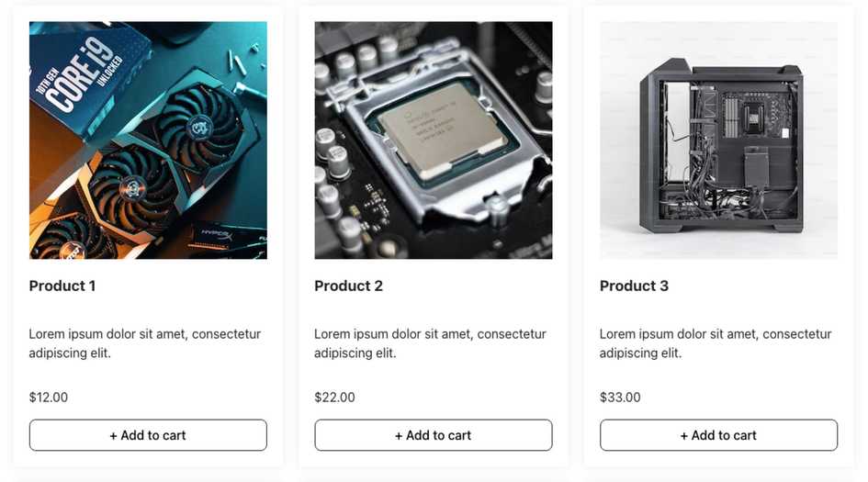Click the plus icon on Product 3's cart button
The image size is (868, 482).
point(684,436)
